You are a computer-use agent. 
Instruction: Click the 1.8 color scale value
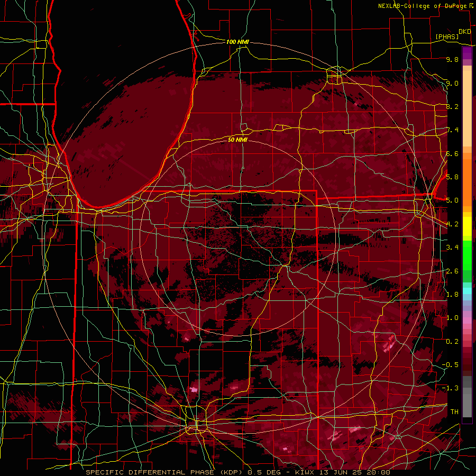(x=452, y=295)
